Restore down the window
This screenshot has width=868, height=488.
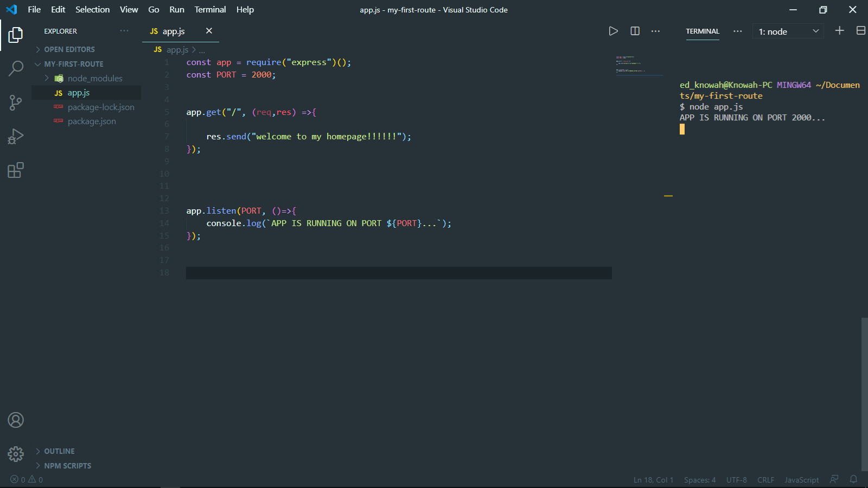coord(823,10)
